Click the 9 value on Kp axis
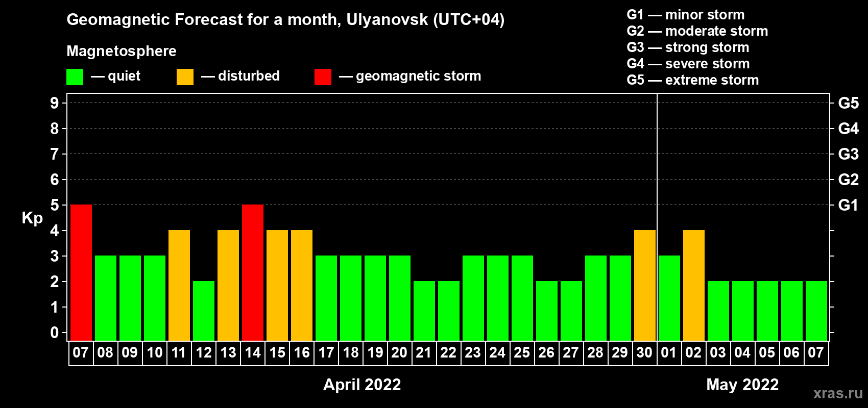This screenshot has width=868, height=408. [x=55, y=103]
